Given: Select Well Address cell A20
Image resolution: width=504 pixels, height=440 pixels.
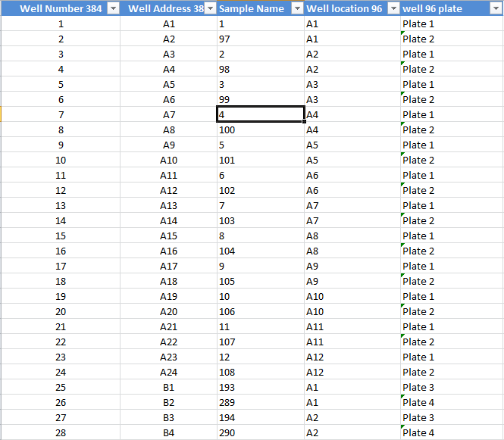Looking at the screenshot, I should click(169, 311).
